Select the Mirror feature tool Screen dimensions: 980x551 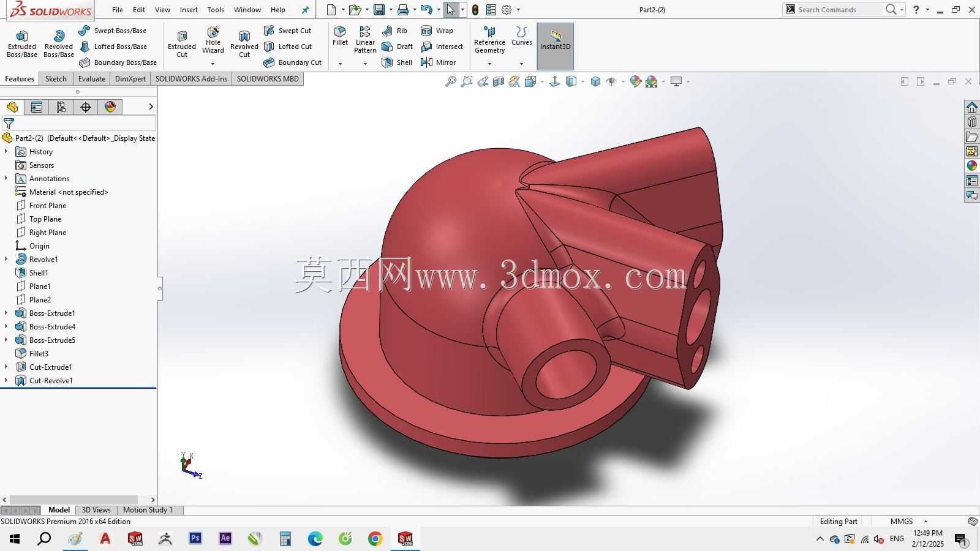[439, 62]
